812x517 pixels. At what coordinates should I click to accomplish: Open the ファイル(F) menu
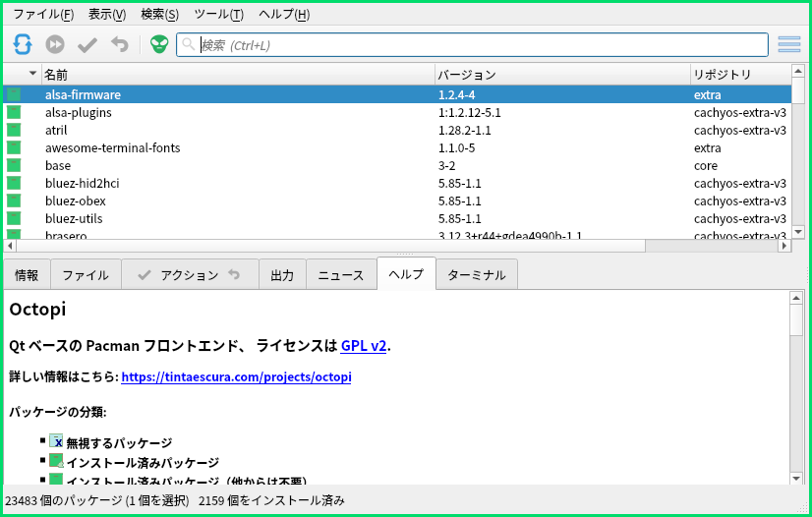tap(43, 14)
